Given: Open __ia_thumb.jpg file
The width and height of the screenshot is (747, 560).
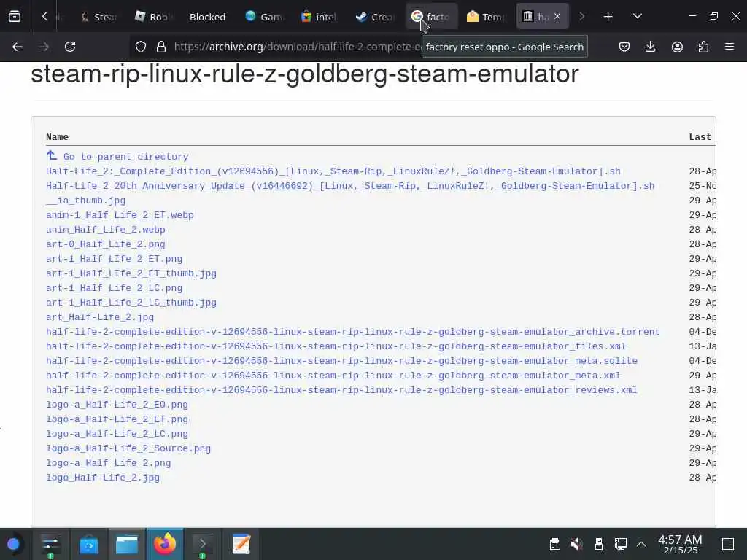Looking at the screenshot, I should point(86,201).
